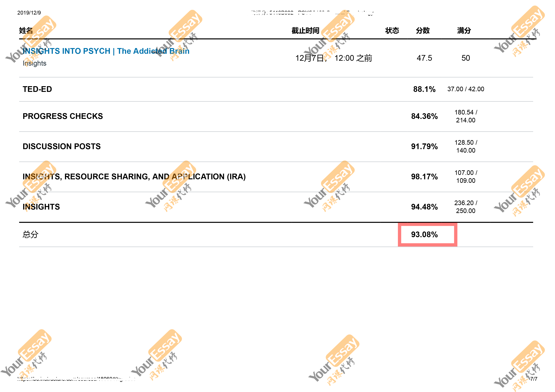The width and height of the screenshot is (555, 392).
Task: Select the PROGRESS CHECKS group label
Action: [x=63, y=116]
